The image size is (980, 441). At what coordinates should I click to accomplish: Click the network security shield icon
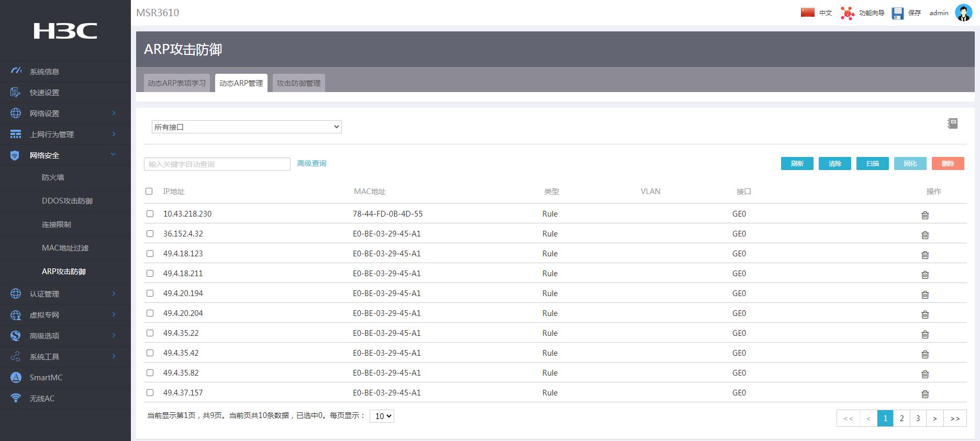pos(15,155)
